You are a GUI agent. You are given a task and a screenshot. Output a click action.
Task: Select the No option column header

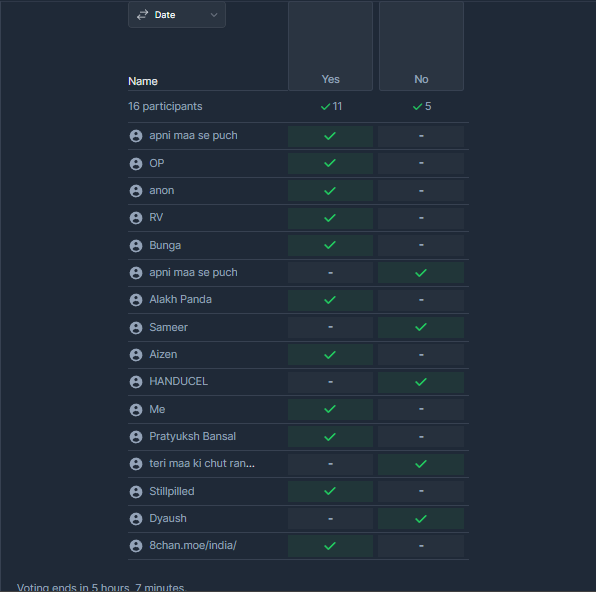421,46
